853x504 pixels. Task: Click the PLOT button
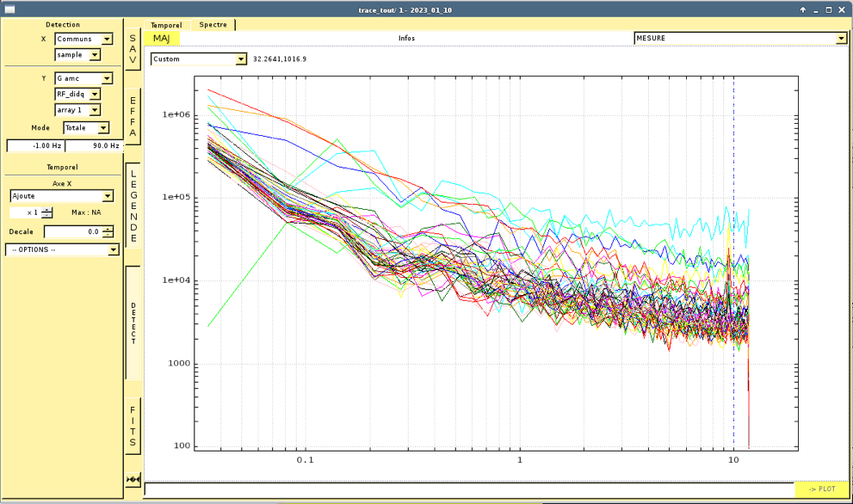pyautogui.click(x=821, y=489)
